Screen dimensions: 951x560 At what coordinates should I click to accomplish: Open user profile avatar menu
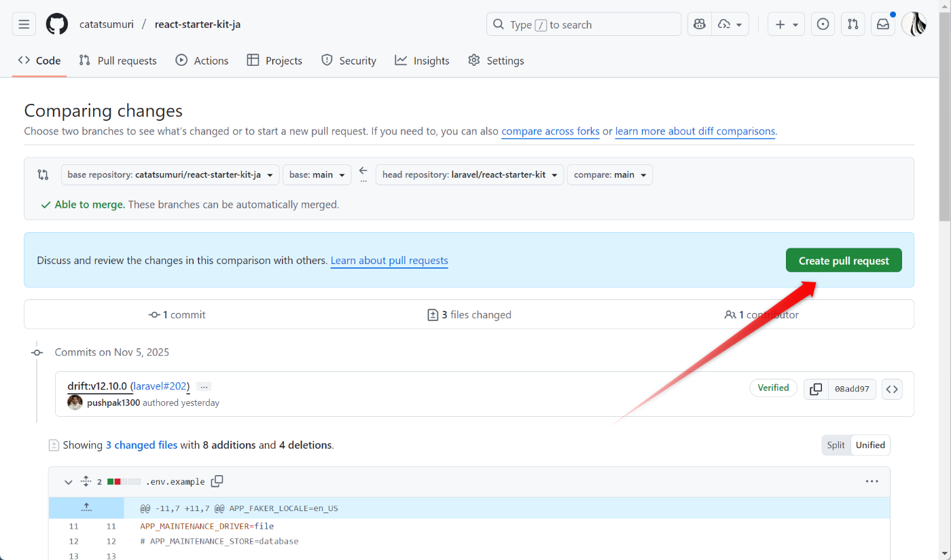tap(914, 24)
